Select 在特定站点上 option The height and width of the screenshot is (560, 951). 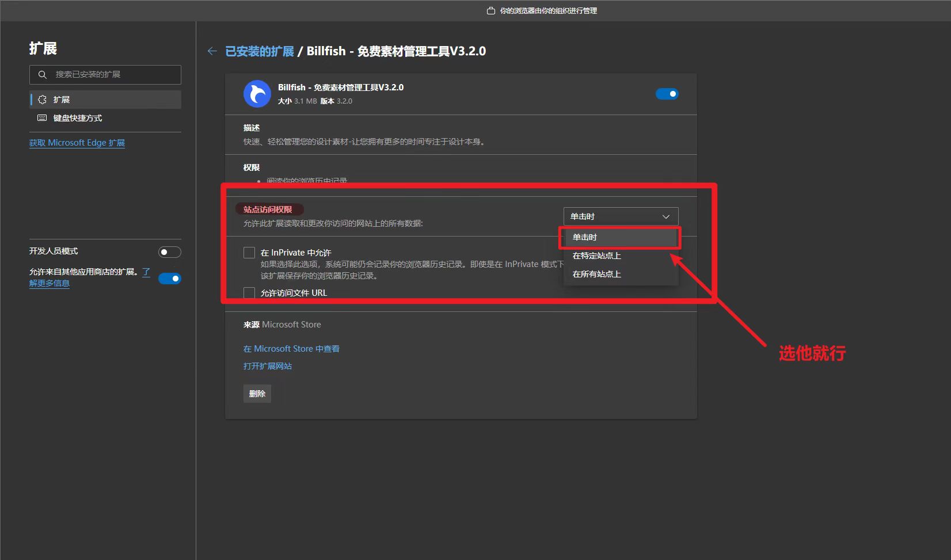(x=621, y=256)
